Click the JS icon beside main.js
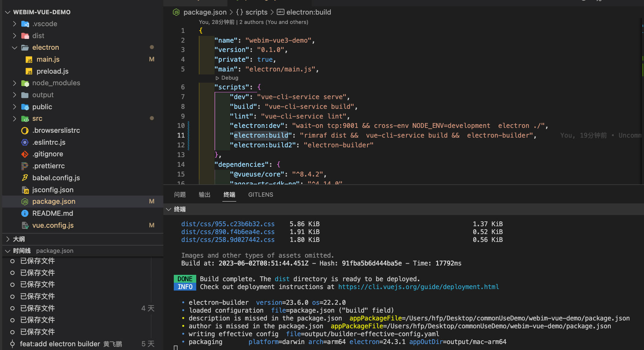Image resolution: width=644 pixels, height=350 pixels. 29,59
